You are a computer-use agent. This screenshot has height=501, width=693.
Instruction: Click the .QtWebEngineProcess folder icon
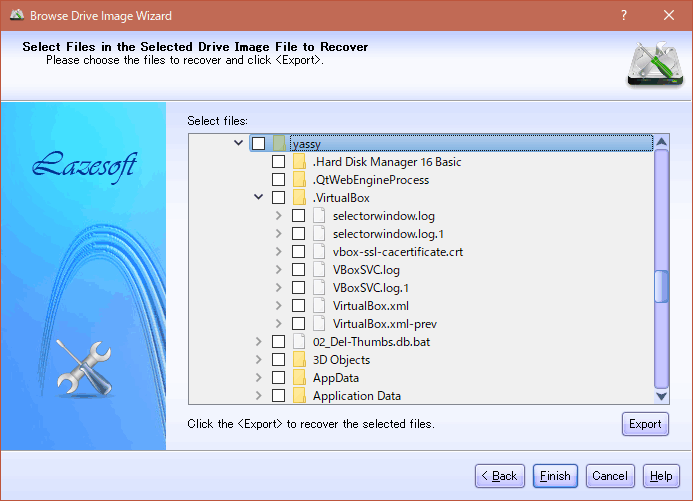[299, 179]
